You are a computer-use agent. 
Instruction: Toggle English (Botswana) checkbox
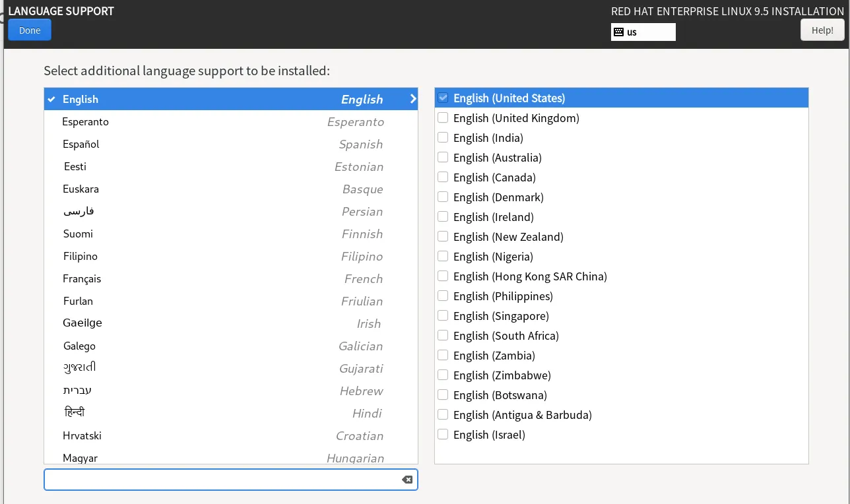[x=443, y=394]
